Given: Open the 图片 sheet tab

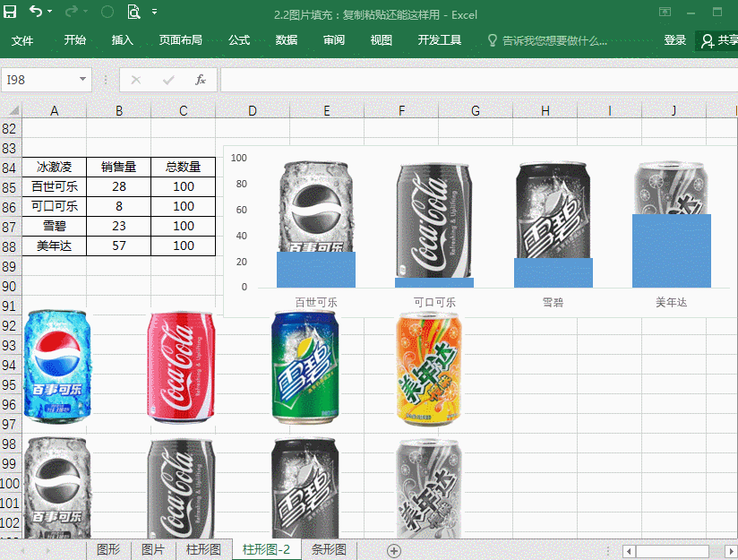Looking at the screenshot, I should point(152,549).
